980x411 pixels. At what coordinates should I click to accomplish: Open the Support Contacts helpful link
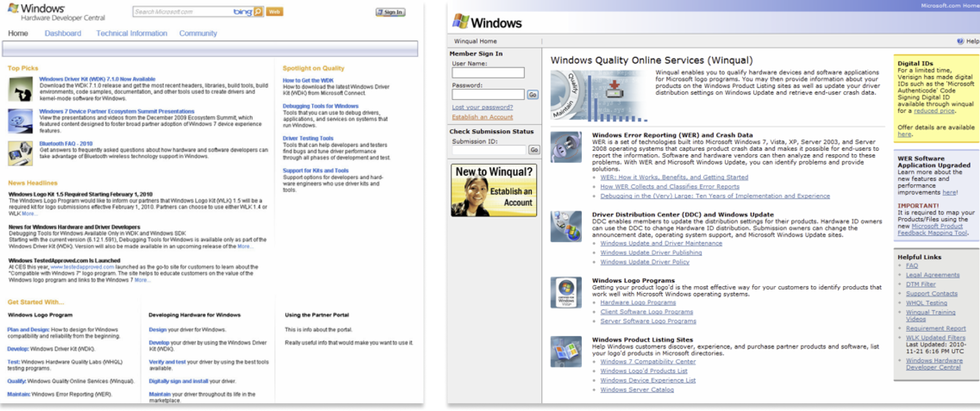pos(931,294)
